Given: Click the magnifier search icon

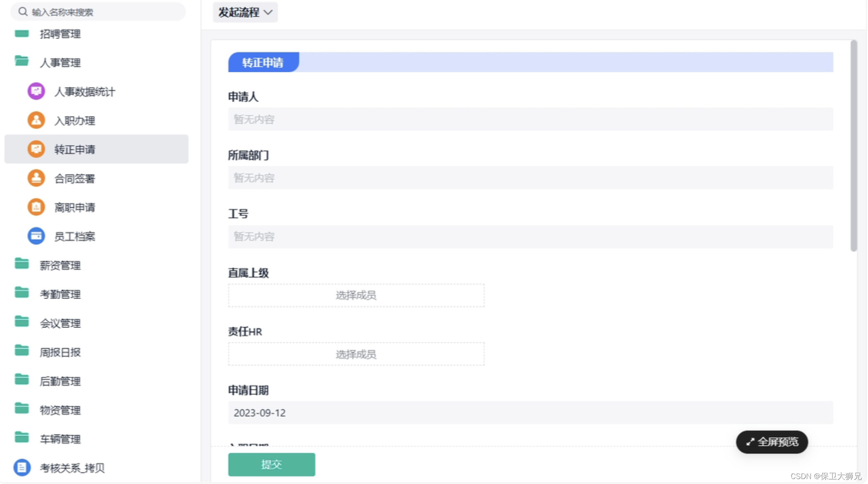Looking at the screenshot, I should [x=23, y=12].
